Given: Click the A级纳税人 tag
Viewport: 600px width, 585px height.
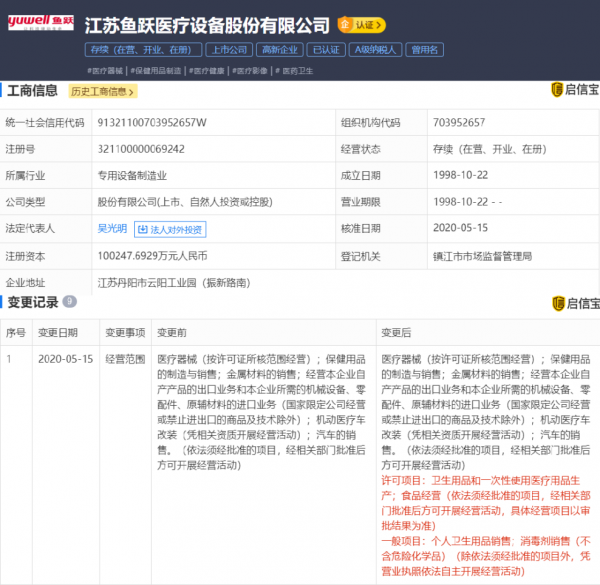Looking at the screenshot, I should [x=375, y=50].
